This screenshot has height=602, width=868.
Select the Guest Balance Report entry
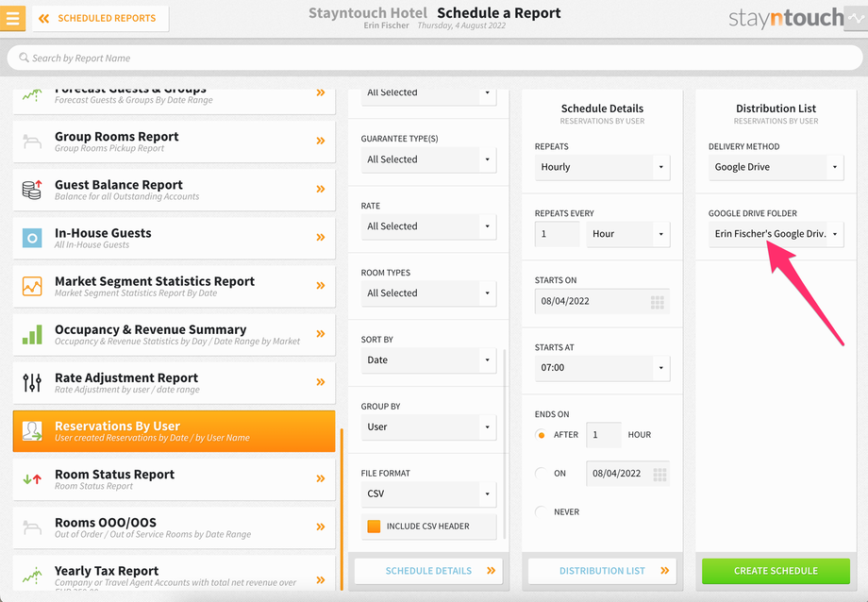174,190
